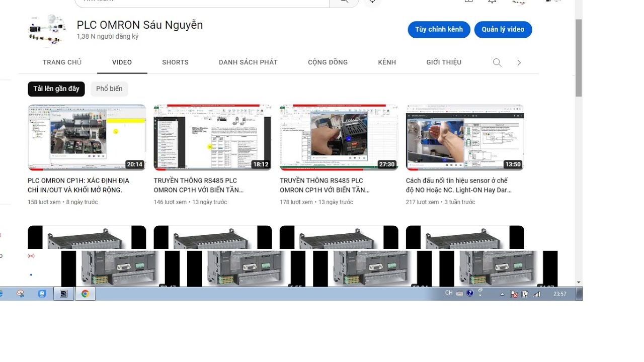Click the channel name PLC OMRON Sáu Nguyễn
The height and width of the screenshot is (362, 644).
[140, 25]
